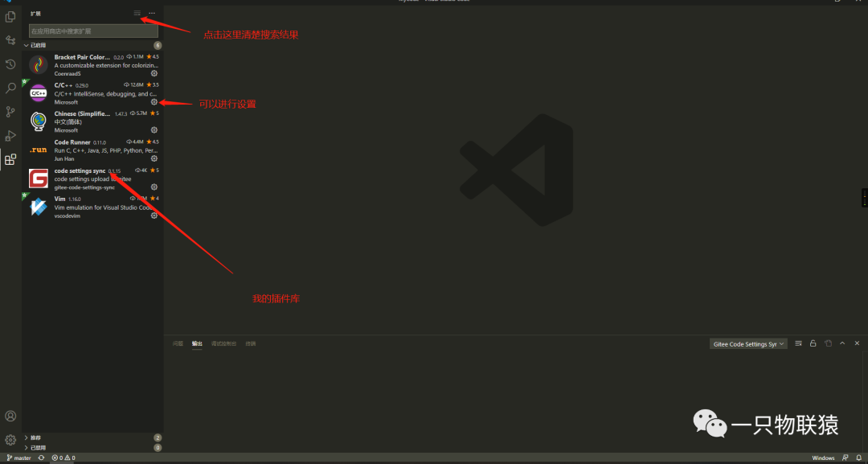The image size is (868, 464).
Task: Switch to the 调试控制台 Debug Console tab
Action: [223, 344]
